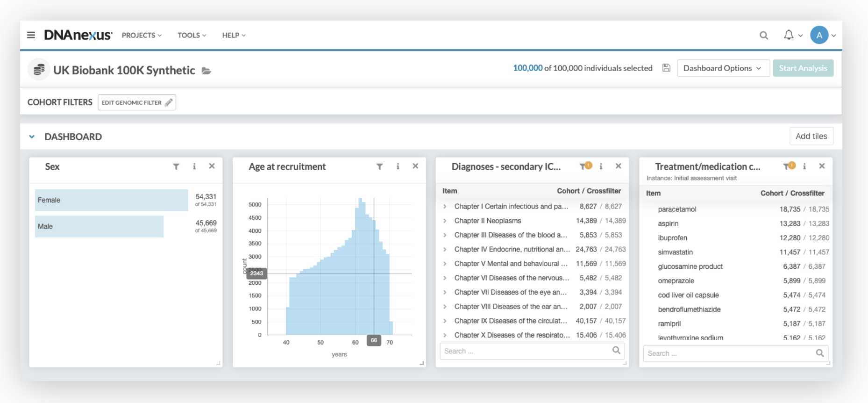Open the TOOLS menu
Image resolution: width=868 pixels, height=403 pixels.
tap(192, 35)
